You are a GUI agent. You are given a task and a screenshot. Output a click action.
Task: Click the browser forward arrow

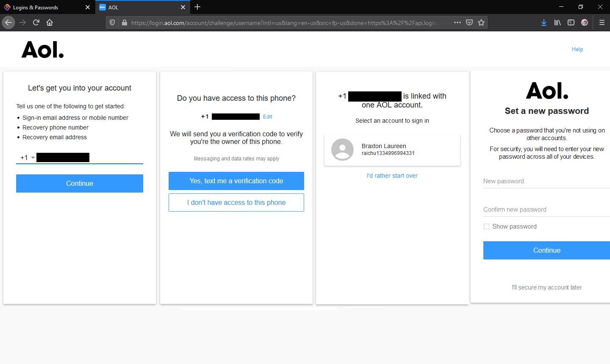point(22,22)
